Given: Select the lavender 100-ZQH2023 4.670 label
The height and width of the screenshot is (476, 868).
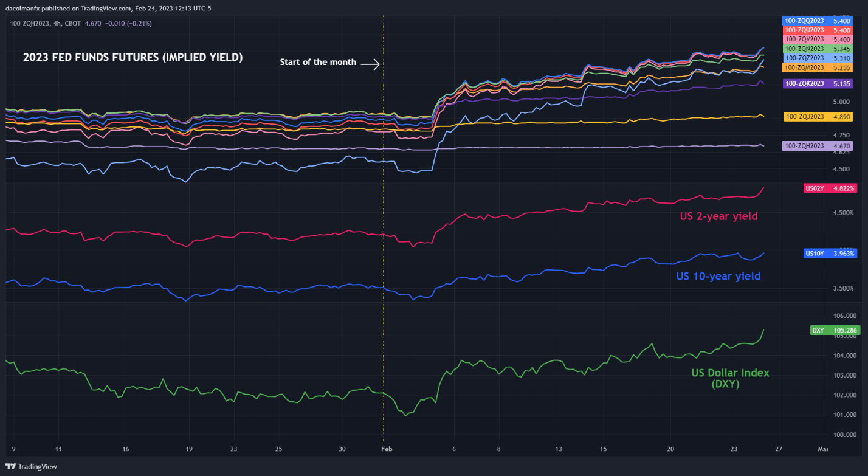Looking at the screenshot, I should (x=817, y=146).
